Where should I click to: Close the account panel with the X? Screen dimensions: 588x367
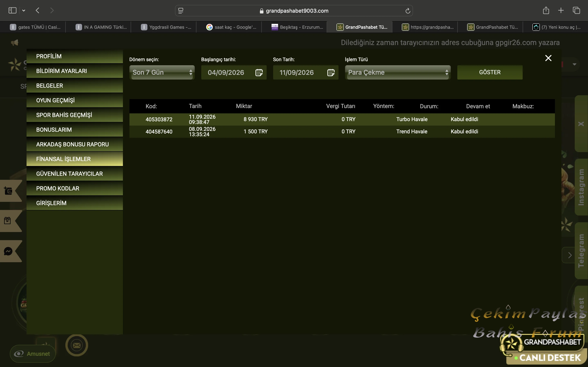(548, 58)
